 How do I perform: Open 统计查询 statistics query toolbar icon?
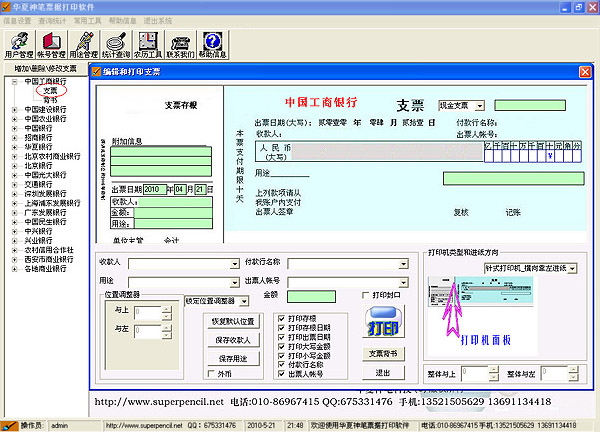click(x=116, y=45)
